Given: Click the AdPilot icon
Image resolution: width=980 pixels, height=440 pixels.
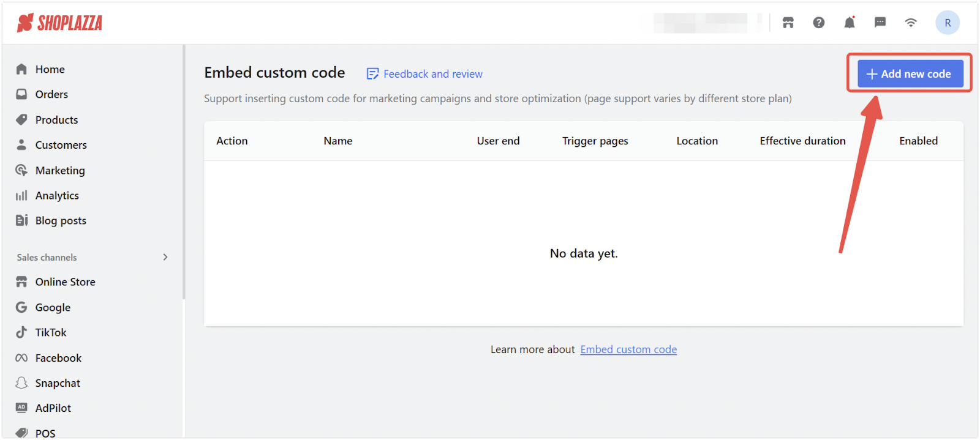Looking at the screenshot, I should pos(21,408).
